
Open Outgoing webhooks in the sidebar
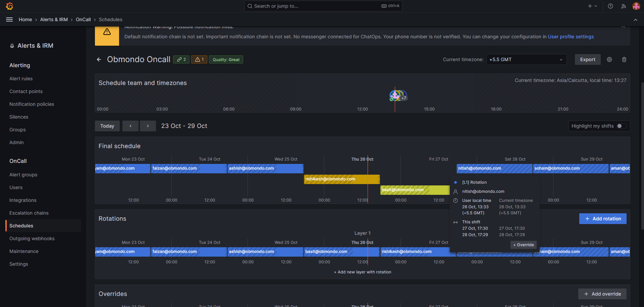pyautogui.click(x=32, y=238)
